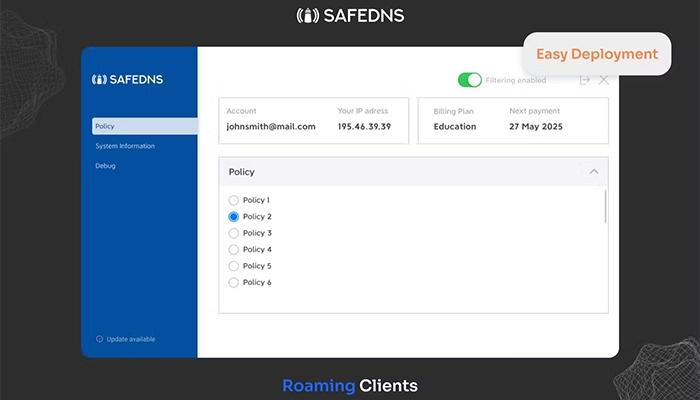Click the Update available link

(x=131, y=339)
